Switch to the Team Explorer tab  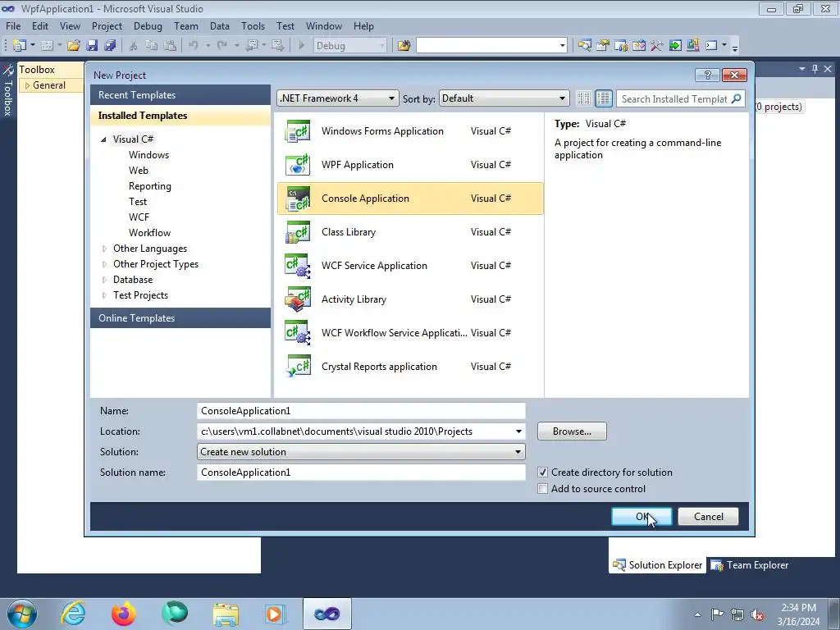click(750, 565)
